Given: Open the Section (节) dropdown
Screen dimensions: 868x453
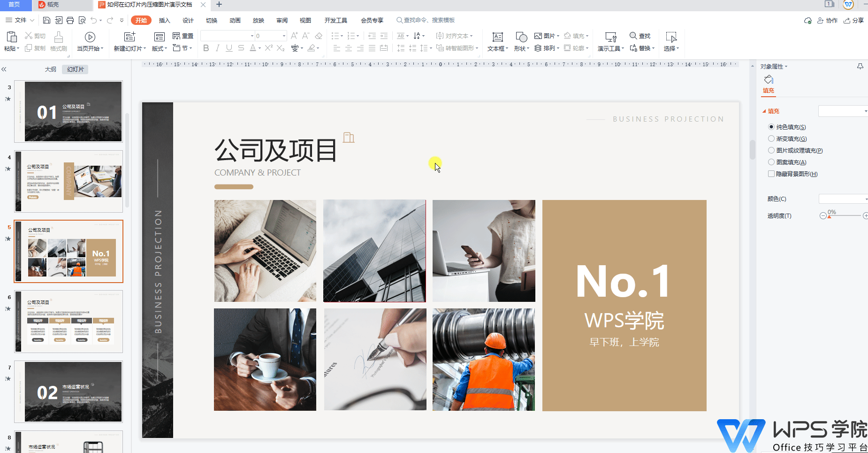Looking at the screenshot, I should coord(183,48).
